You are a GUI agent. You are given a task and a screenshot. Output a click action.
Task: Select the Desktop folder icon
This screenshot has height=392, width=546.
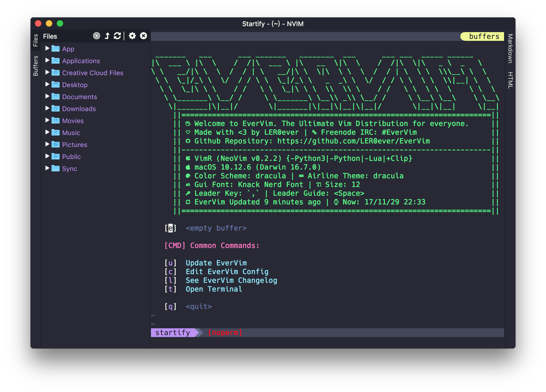click(56, 85)
